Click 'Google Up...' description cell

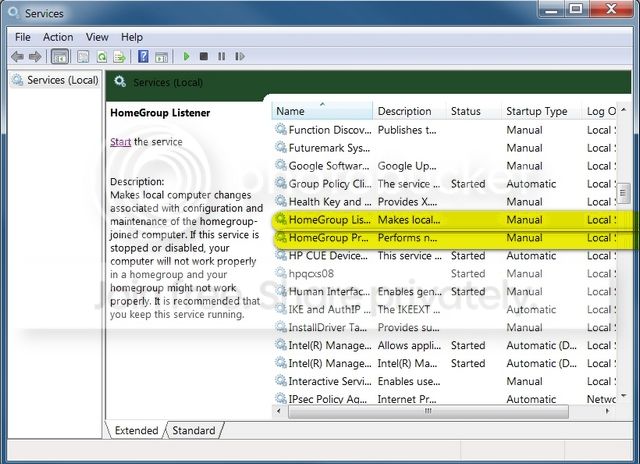(x=407, y=166)
